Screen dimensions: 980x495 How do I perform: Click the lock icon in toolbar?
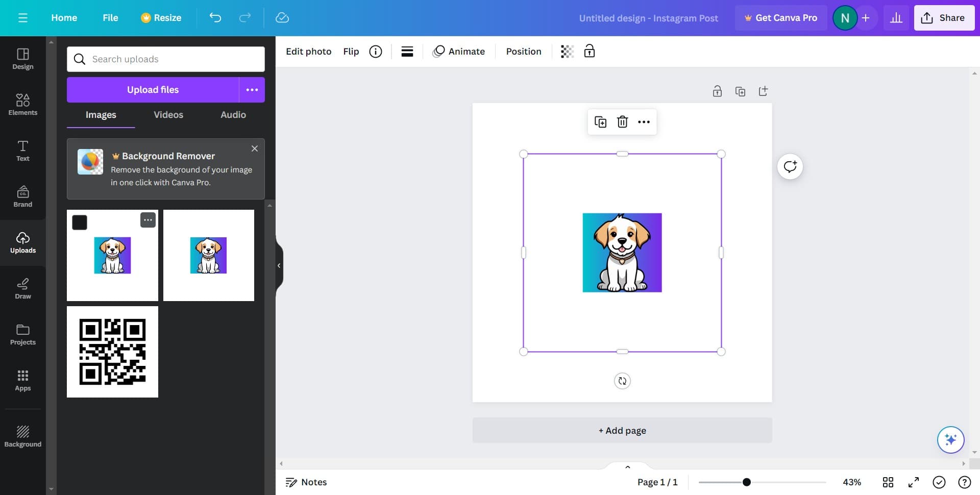pyautogui.click(x=589, y=52)
